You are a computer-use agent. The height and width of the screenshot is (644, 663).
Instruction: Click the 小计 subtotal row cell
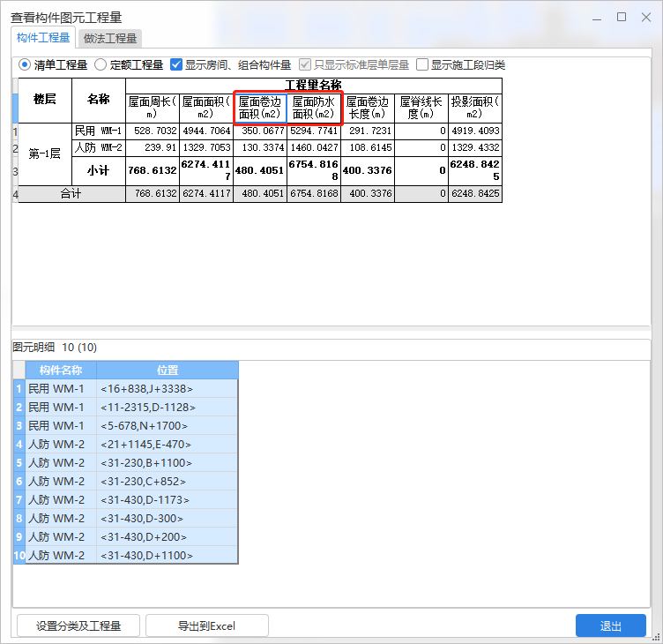click(x=99, y=170)
